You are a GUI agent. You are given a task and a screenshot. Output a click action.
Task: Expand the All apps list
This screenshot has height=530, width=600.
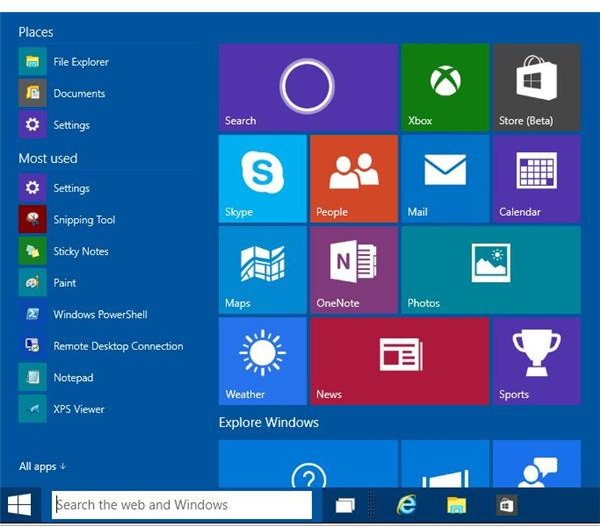tap(42, 466)
